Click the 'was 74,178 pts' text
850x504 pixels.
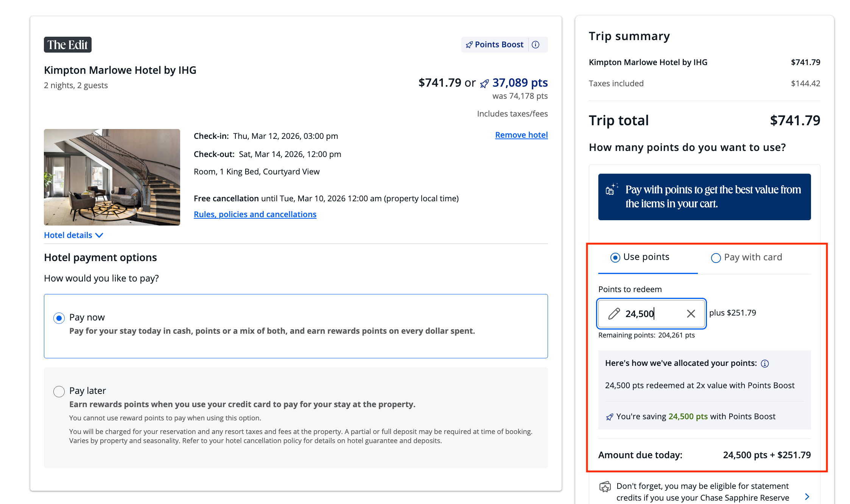coord(520,96)
